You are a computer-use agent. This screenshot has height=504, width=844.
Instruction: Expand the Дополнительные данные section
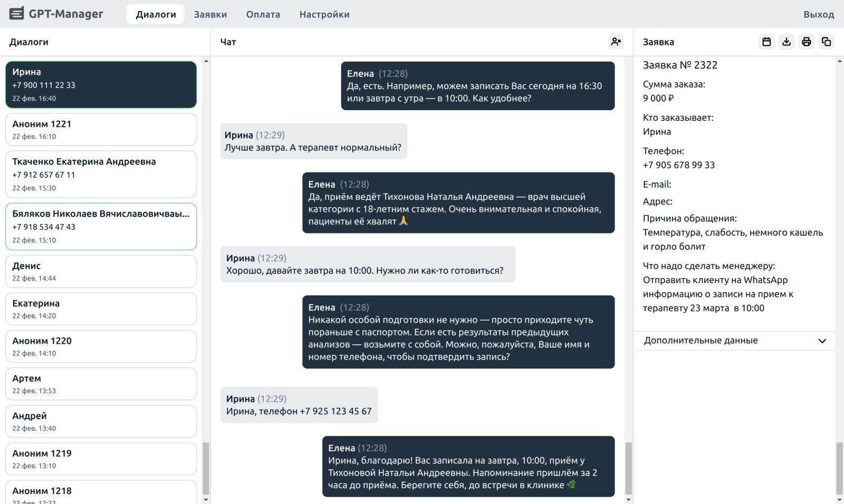point(701,341)
